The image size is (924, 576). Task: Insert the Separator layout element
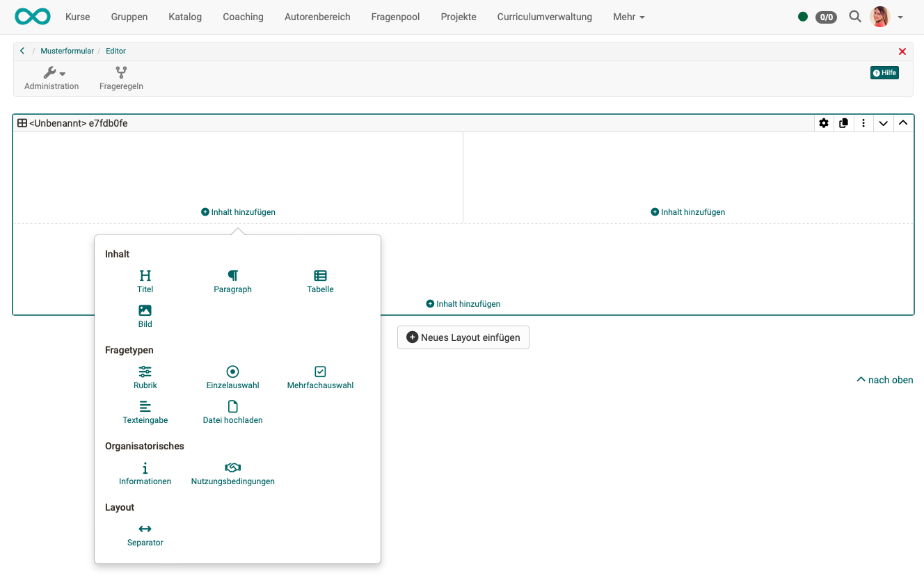[145, 534]
